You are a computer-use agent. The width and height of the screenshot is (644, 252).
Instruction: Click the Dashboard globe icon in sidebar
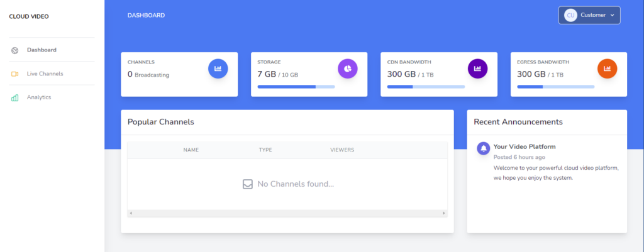(15, 50)
